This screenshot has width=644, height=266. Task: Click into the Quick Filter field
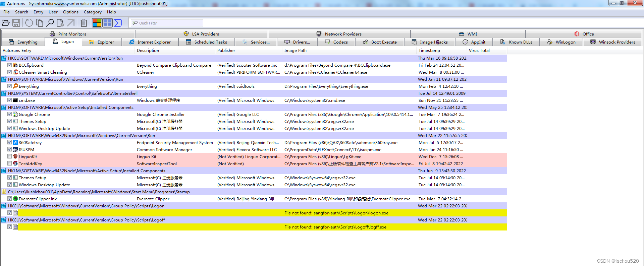point(167,23)
